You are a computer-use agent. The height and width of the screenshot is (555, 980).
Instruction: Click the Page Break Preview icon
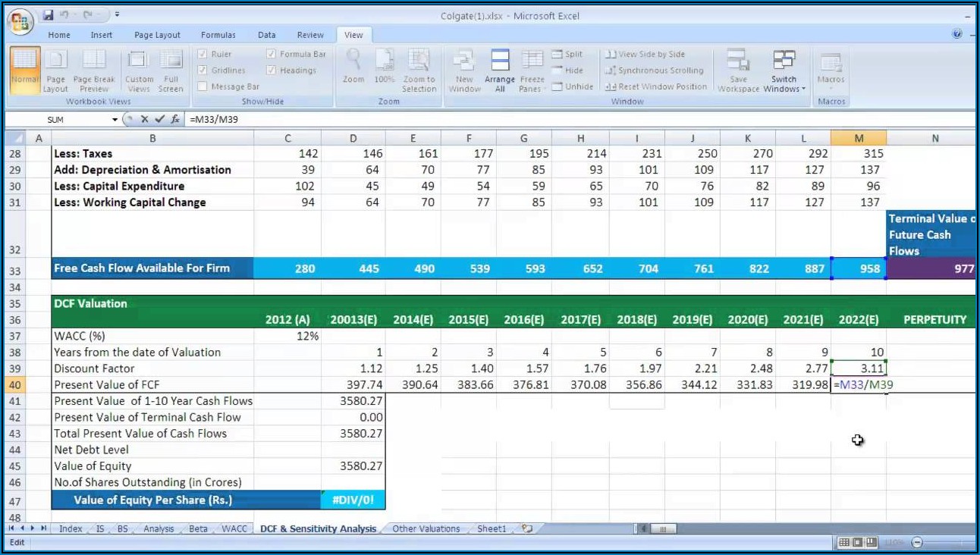tap(94, 61)
